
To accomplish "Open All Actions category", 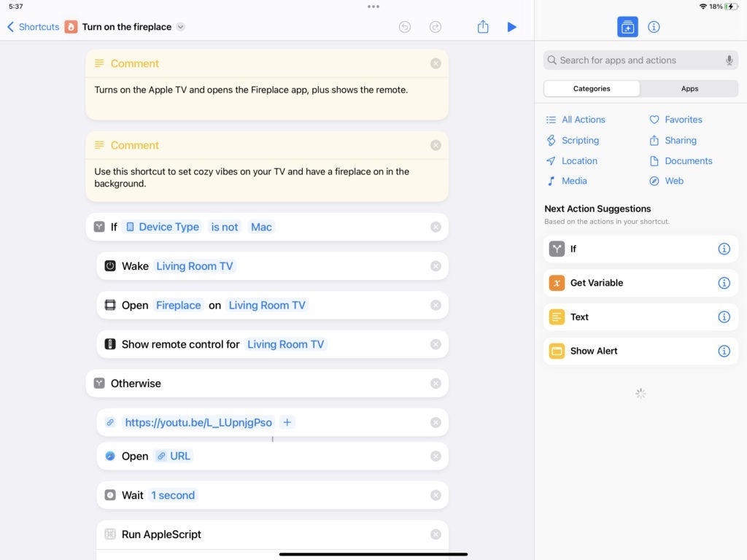I will tap(576, 120).
